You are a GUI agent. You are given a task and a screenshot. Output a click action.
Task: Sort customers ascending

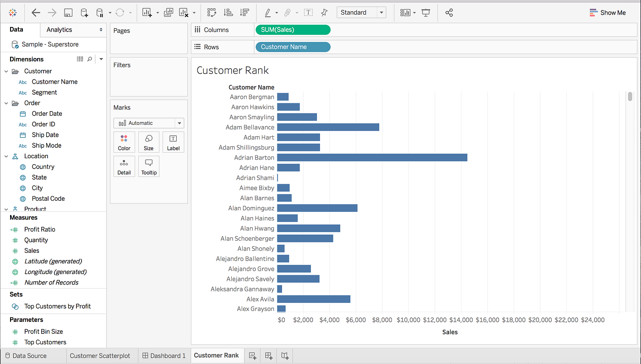click(x=228, y=12)
